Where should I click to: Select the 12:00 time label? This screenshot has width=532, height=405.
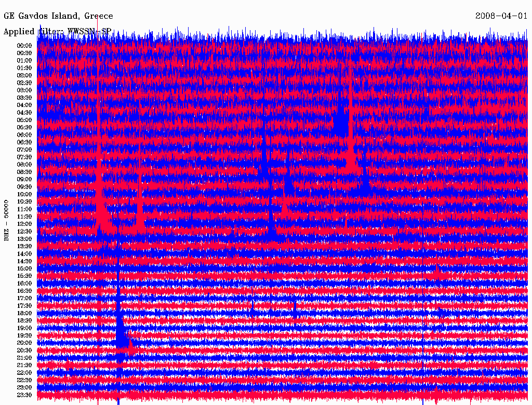pyautogui.click(x=24, y=224)
